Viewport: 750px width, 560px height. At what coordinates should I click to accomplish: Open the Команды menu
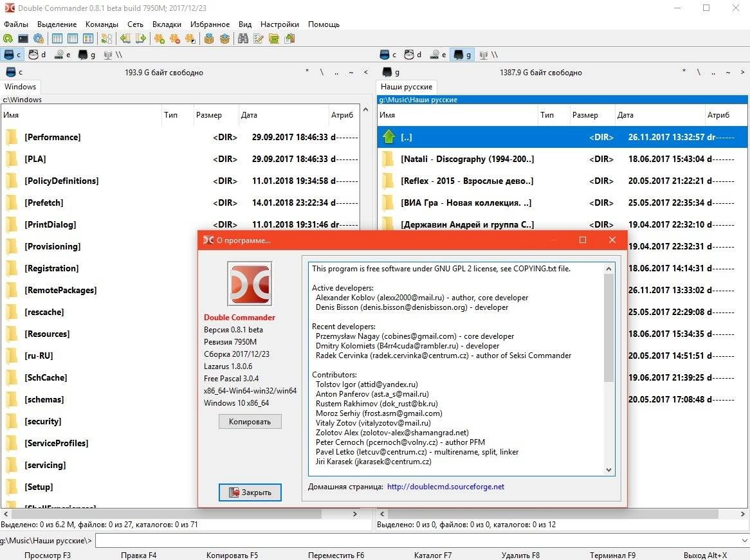pyautogui.click(x=102, y=24)
